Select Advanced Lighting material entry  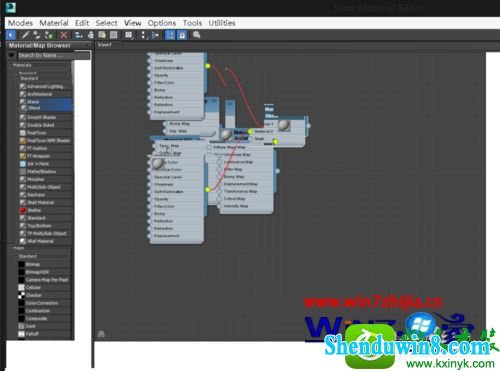(x=45, y=86)
